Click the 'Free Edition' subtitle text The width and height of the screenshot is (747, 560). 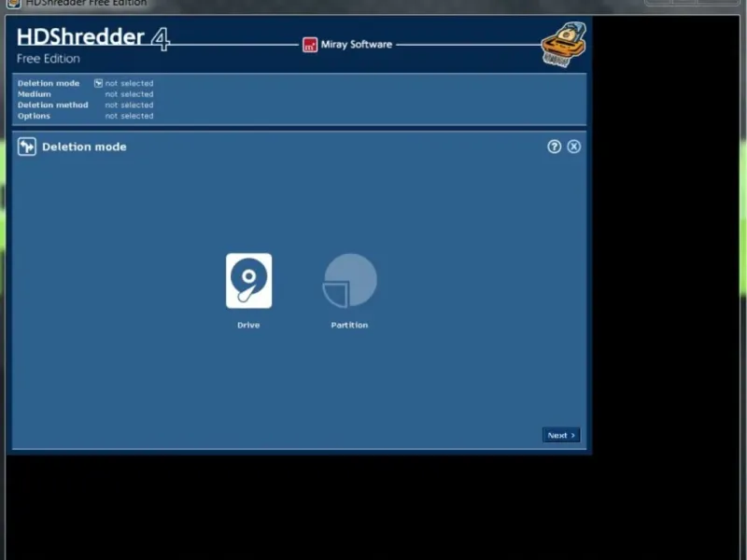click(49, 59)
